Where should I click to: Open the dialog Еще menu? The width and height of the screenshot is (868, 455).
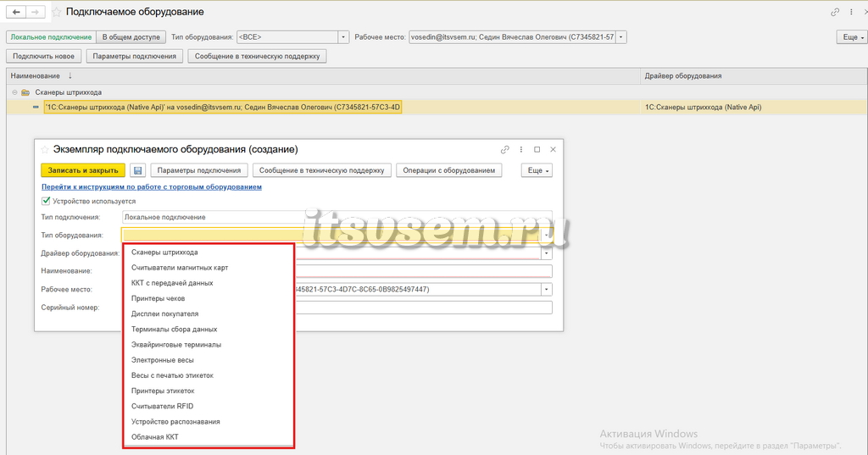coord(537,170)
